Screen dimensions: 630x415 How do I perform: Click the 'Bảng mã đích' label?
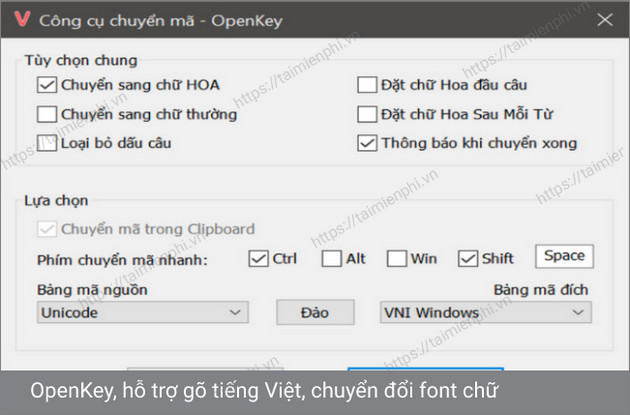(541, 289)
